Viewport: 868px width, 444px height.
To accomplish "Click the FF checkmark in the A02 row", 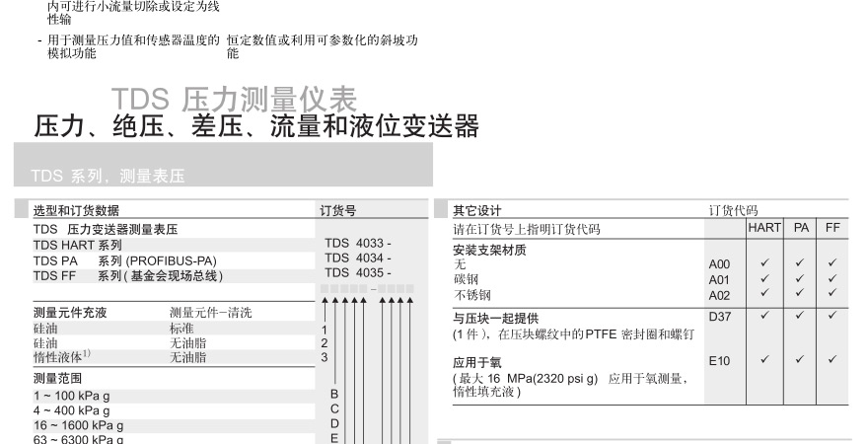I will (x=832, y=292).
